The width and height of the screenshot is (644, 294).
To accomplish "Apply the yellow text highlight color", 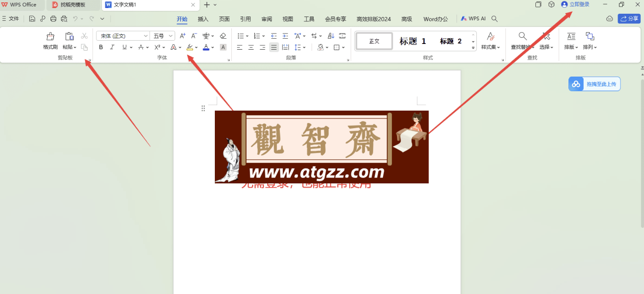I will point(190,47).
